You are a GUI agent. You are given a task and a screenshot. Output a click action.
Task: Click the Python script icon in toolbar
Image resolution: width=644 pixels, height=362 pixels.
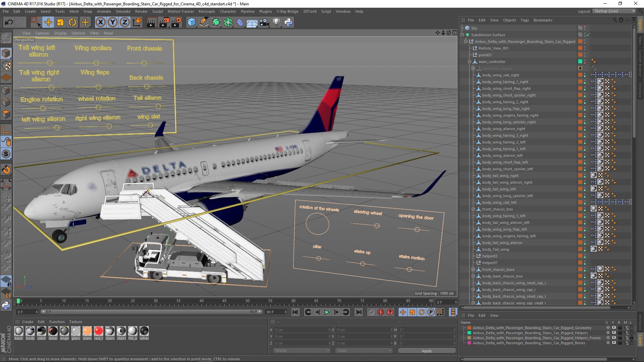click(288, 22)
